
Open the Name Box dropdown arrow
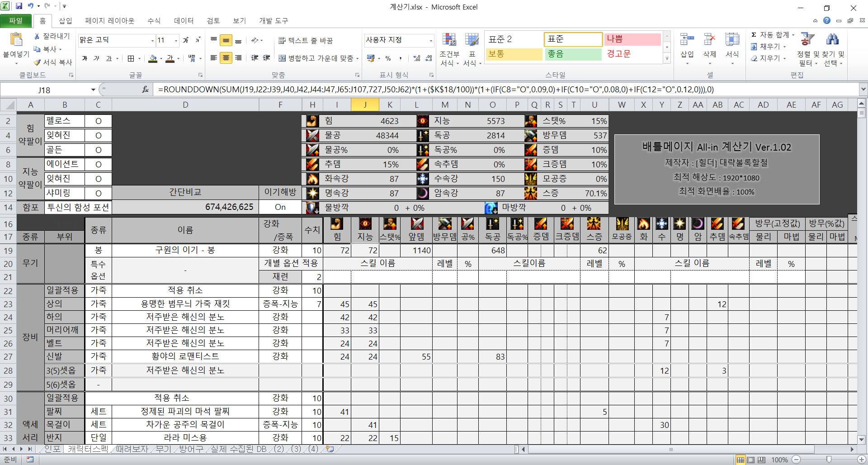pyautogui.click(x=93, y=90)
